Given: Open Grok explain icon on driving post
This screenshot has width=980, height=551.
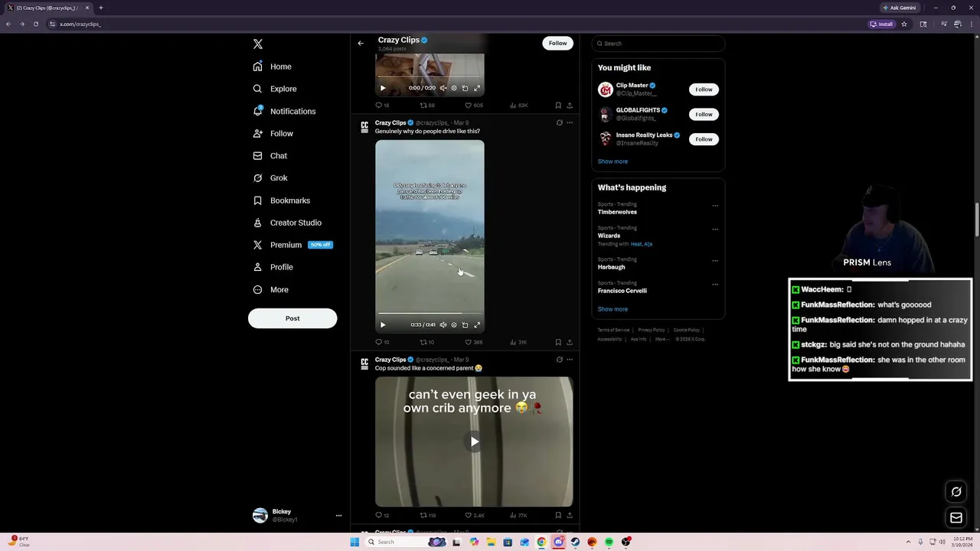Looking at the screenshot, I should (x=559, y=122).
